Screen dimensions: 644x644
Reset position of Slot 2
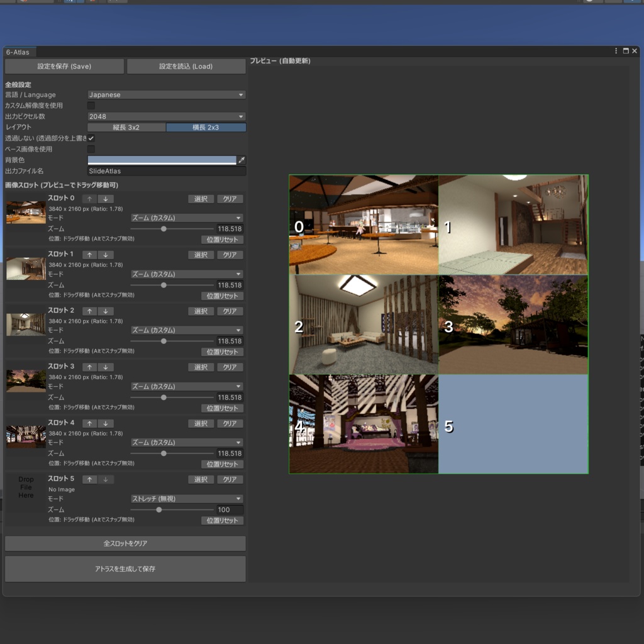222,352
